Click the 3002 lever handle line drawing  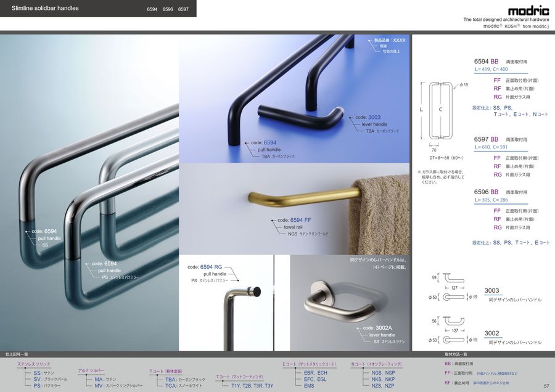point(453,330)
